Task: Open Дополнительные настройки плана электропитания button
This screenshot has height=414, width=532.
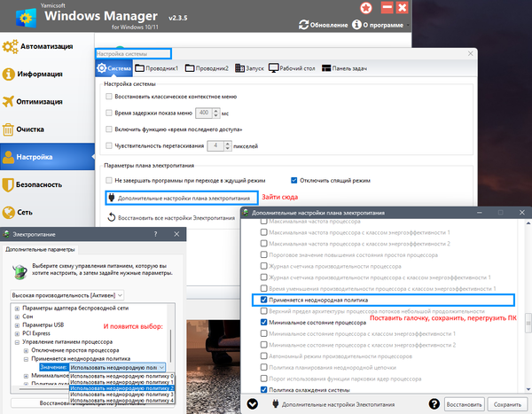Action: click(182, 199)
